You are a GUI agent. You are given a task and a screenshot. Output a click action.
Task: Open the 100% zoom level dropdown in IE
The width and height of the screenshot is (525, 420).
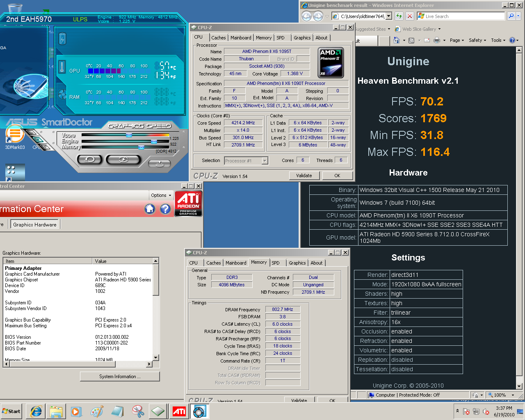click(x=513, y=395)
